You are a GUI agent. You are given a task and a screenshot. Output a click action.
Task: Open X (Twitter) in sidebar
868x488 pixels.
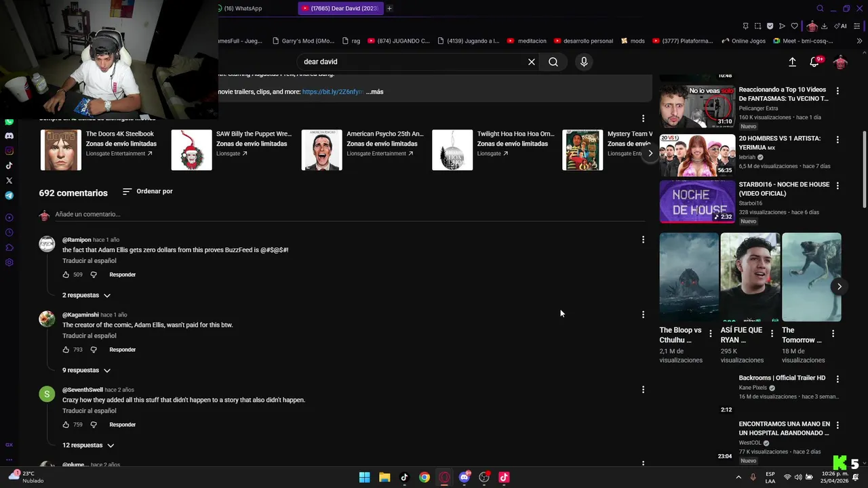click(x=9, y=180)
